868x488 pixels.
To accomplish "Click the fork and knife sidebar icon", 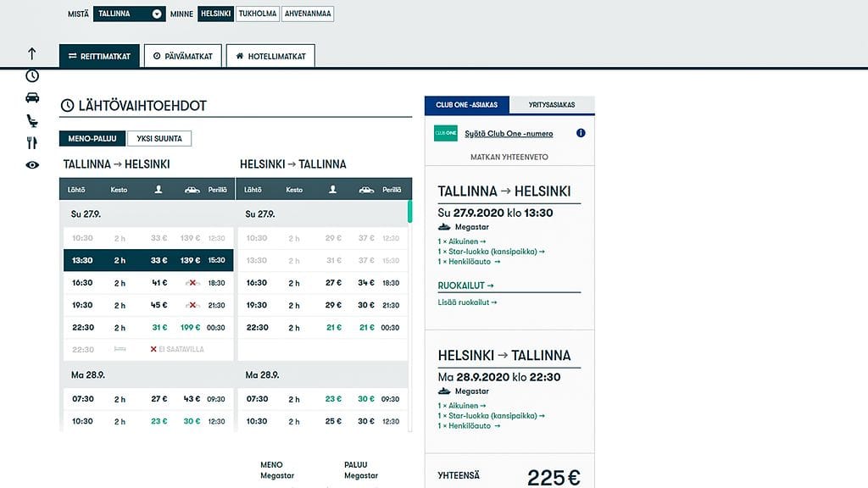I will [32, 142].
